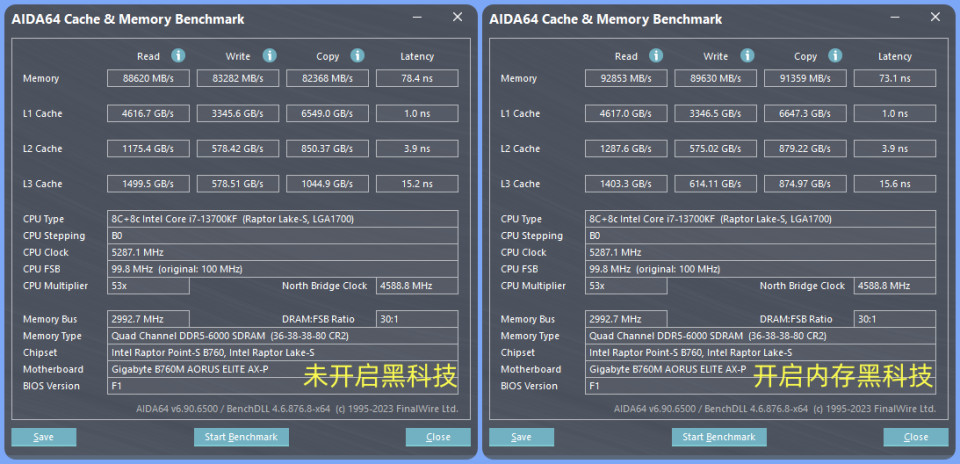
Task: Click L2 Cache Copy 879.22 GB/s
Action: tap(805, 149)
